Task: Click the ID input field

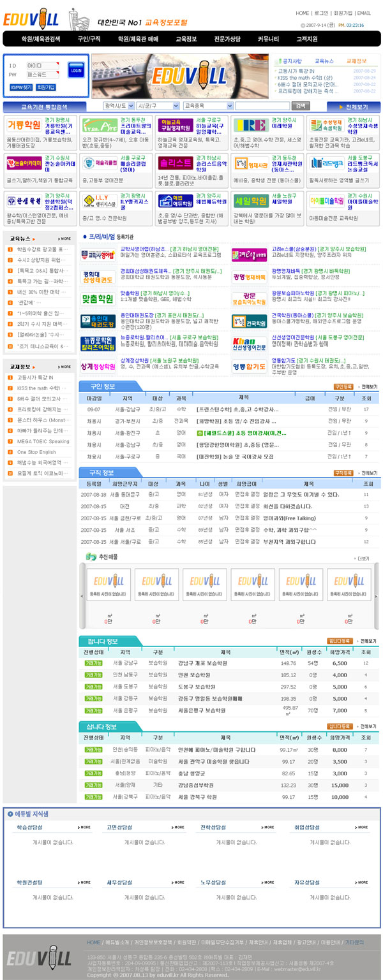Action: coord(45,66)
